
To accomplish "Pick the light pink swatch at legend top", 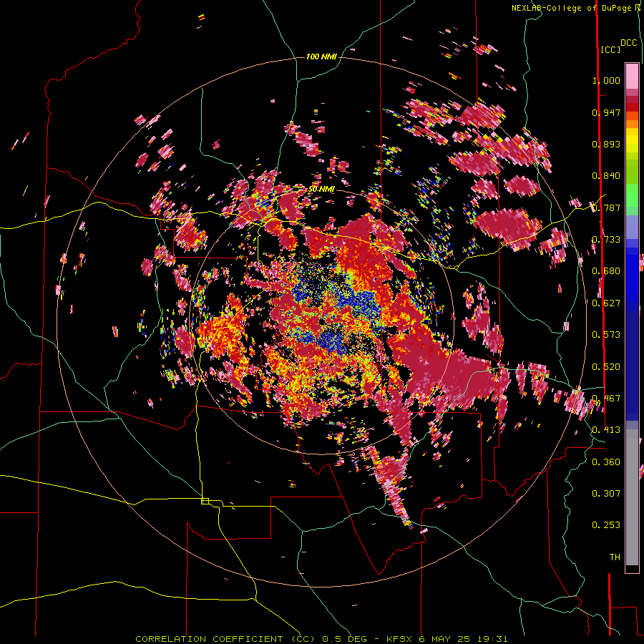I will 632,76.
